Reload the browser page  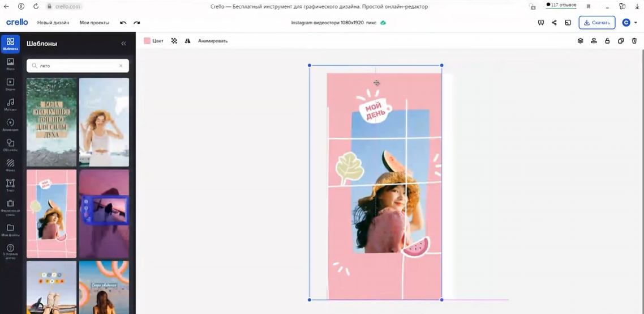pyautogui.click(x=36, y=6)
